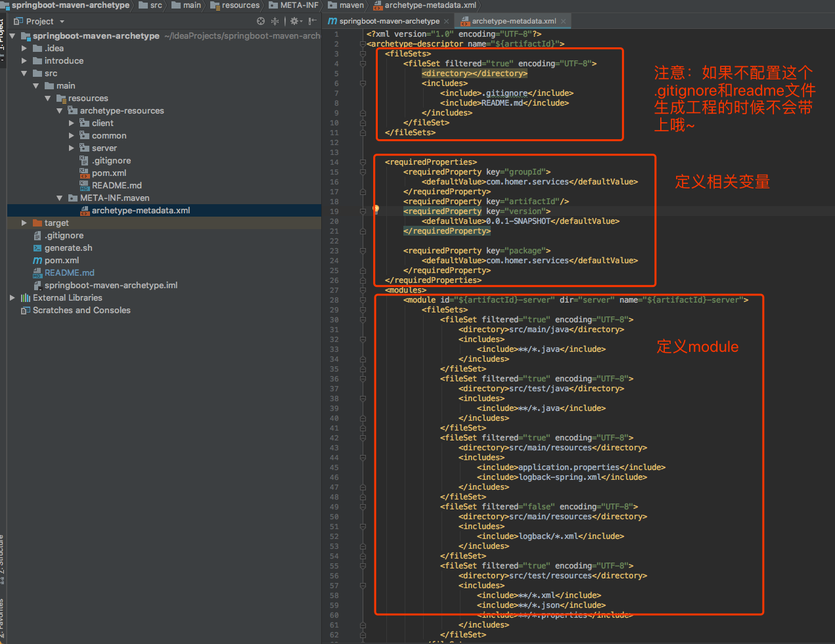
Task: Click com.homer.services default value on line 16
Action: click(x=528, y=182)
